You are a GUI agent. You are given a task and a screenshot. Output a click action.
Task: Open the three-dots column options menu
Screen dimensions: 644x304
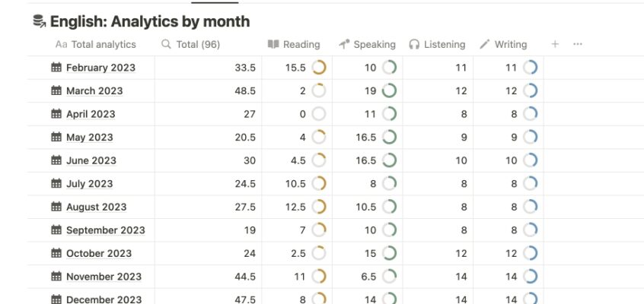coord(578,44)
